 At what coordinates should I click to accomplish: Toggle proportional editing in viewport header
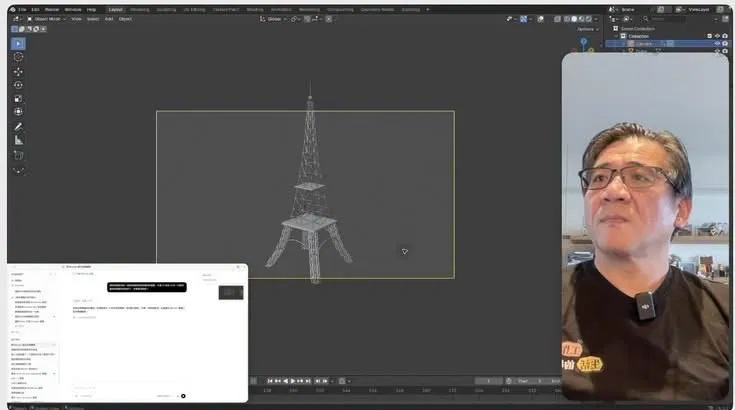pyautogui.click(x=329, y=19)
